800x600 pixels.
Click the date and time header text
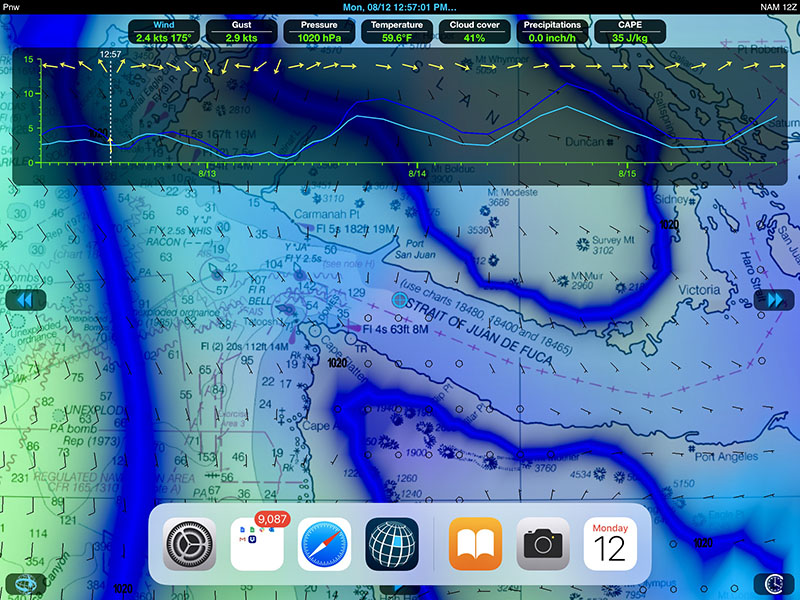coord(399,7)
